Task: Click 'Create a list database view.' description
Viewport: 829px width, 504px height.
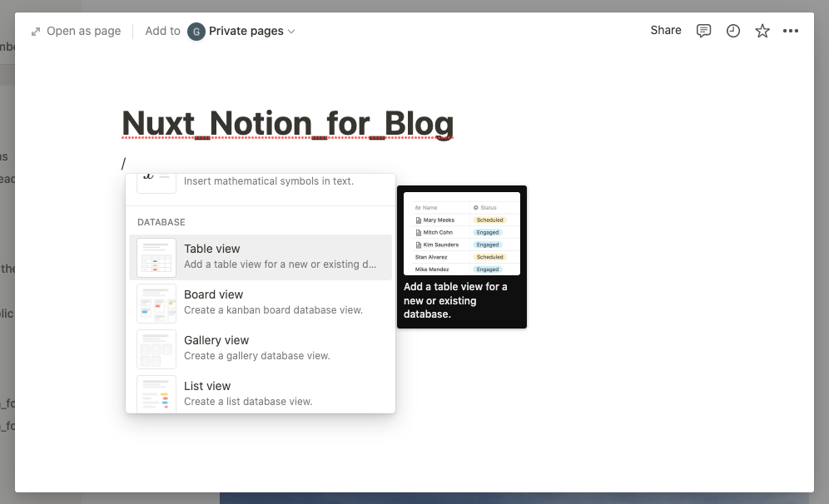Action: tap(248, 402)
